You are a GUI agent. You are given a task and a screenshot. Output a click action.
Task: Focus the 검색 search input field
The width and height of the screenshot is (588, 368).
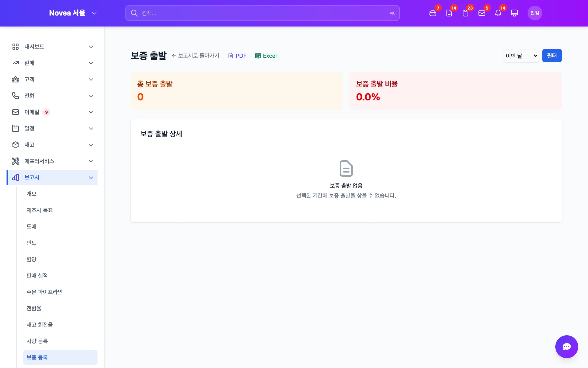coord(262,13)
